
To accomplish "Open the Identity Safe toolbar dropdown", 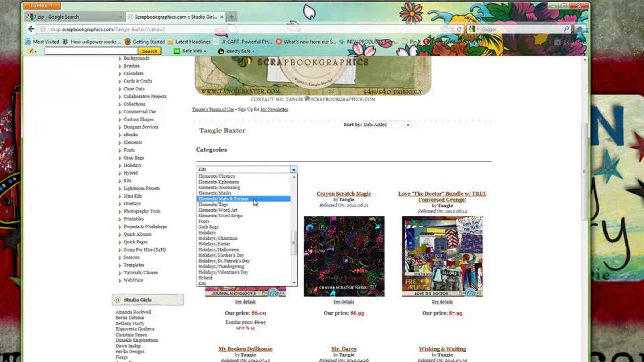I will tap(236, 51).
